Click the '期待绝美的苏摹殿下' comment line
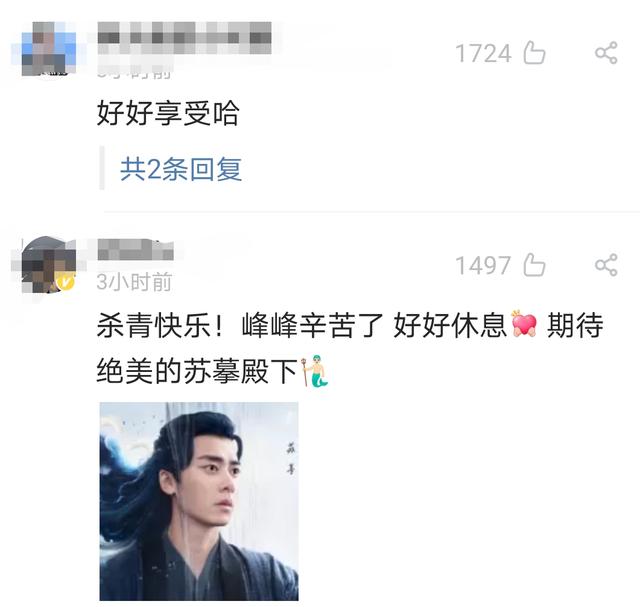 [197, 371]
